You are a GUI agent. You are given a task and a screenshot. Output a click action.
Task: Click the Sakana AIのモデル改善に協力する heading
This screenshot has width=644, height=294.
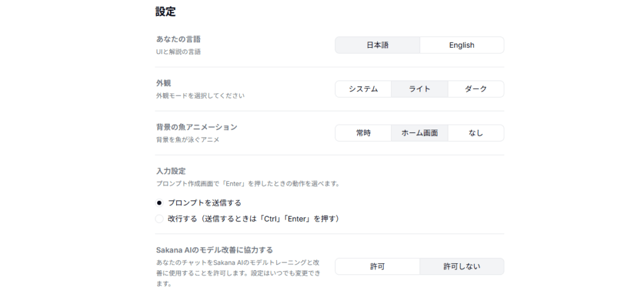[214, 250]
